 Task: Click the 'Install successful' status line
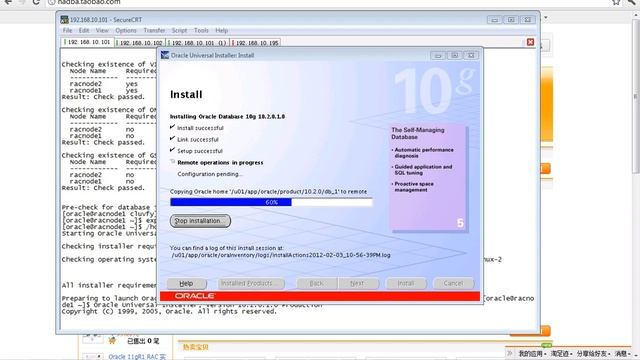click(200, 128)
